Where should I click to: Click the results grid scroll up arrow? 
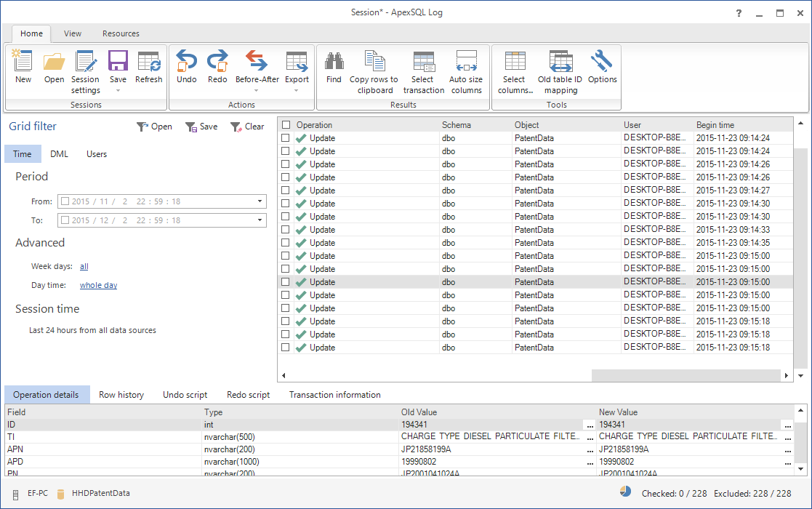point(800,123)
